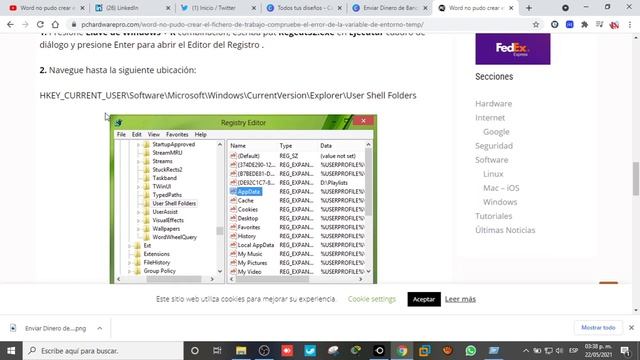Screen dimensions: 640x360
Task: Click the Windows search box
Action: pyautogui.click(x=103, y=351)
